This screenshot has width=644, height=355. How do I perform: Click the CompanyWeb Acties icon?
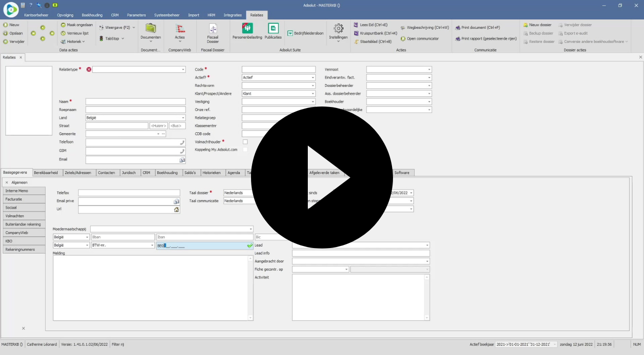[180, 28]
